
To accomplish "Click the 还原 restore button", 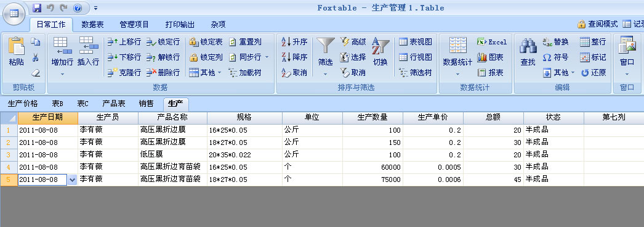I will click(x=594, y=72).
